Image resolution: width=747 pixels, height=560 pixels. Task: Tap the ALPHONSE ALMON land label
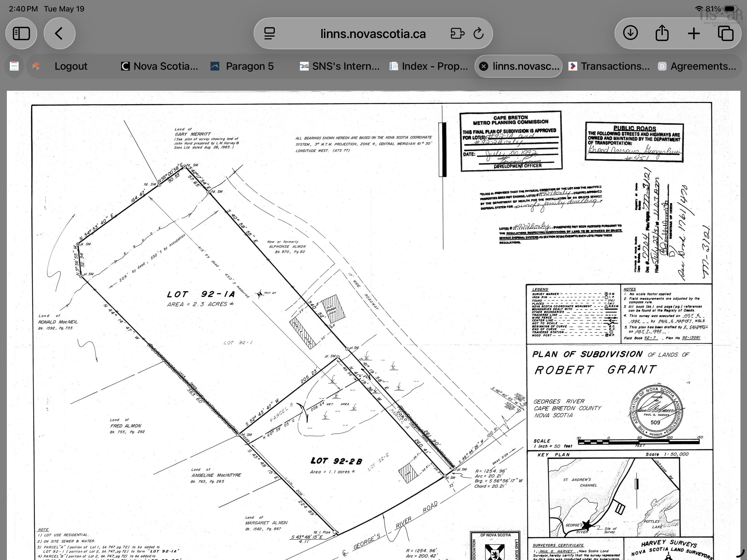(x=287, y=247)
